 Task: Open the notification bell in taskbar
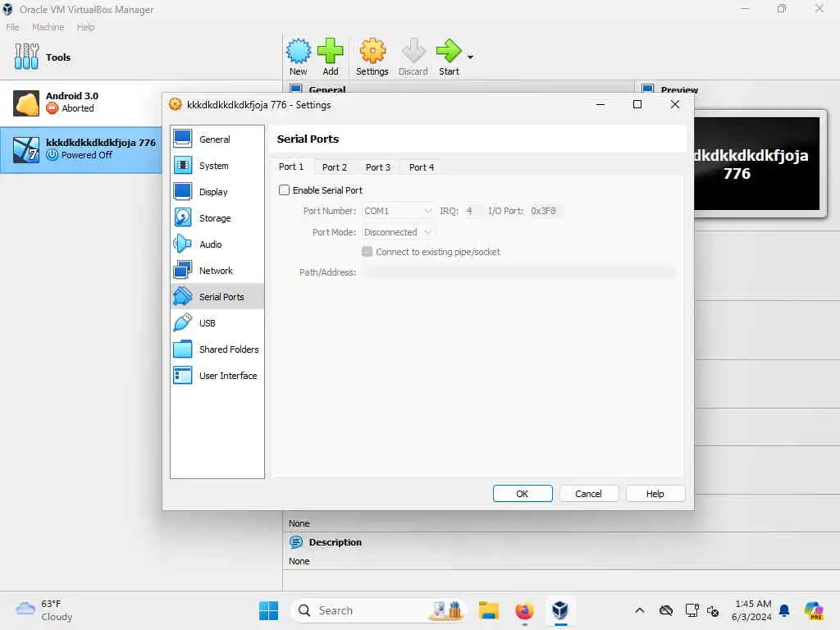click(784, 610)
